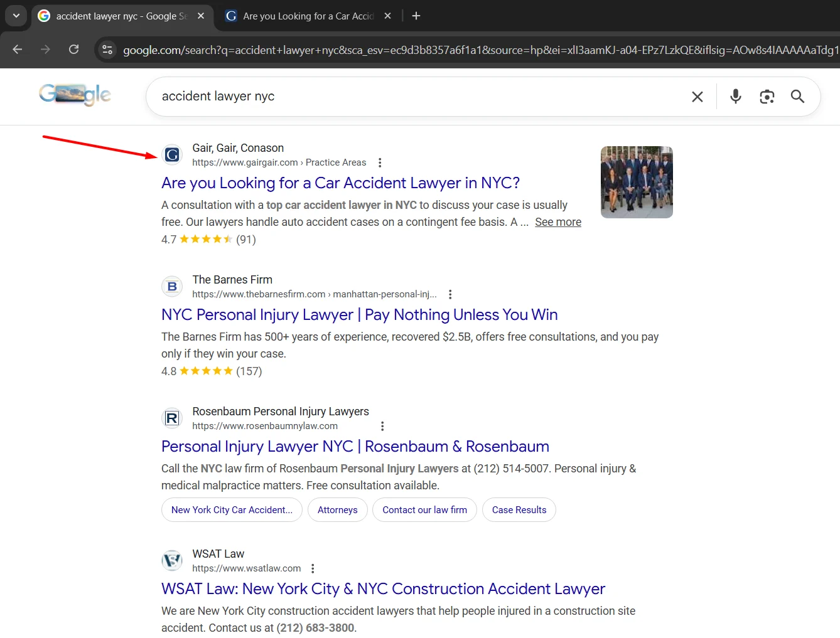
Task: Close the accident lawyer nyc tab
Action: [201, 16]
